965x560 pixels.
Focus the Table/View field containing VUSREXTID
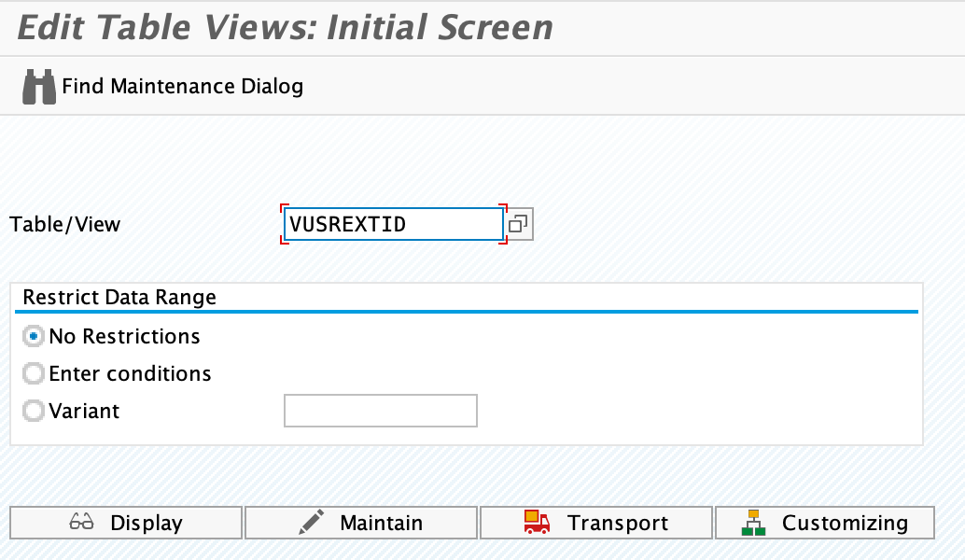(x=393, y=224)
